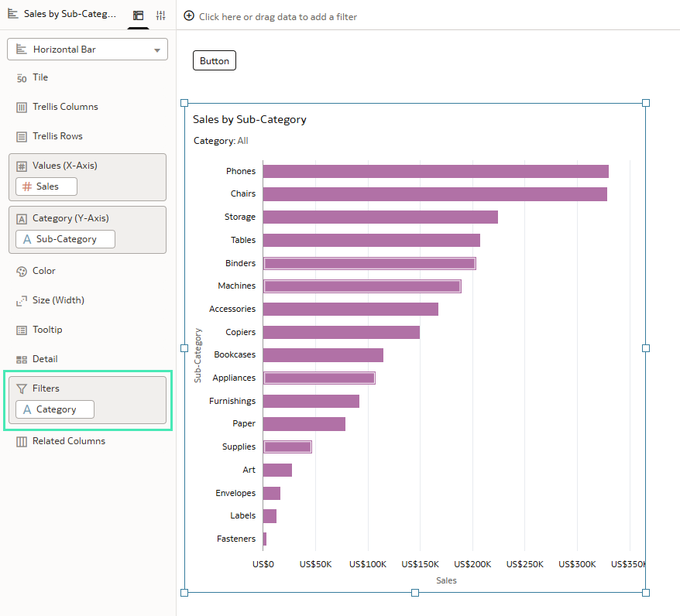This screenshot has height=616, width=680.
Task: Click the Filters funnel icon
Action: pyautogui.click(x=22, y=389)
